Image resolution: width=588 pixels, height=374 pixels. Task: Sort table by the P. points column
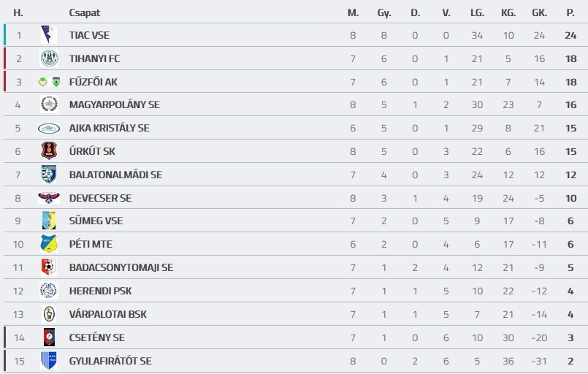pos(570,12)
